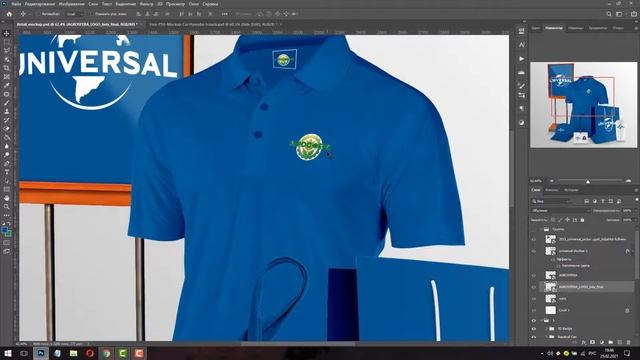Open the Actions play-icon collapsed panel
Viewport: 640px width, 360px height.
tap(522, 58)
